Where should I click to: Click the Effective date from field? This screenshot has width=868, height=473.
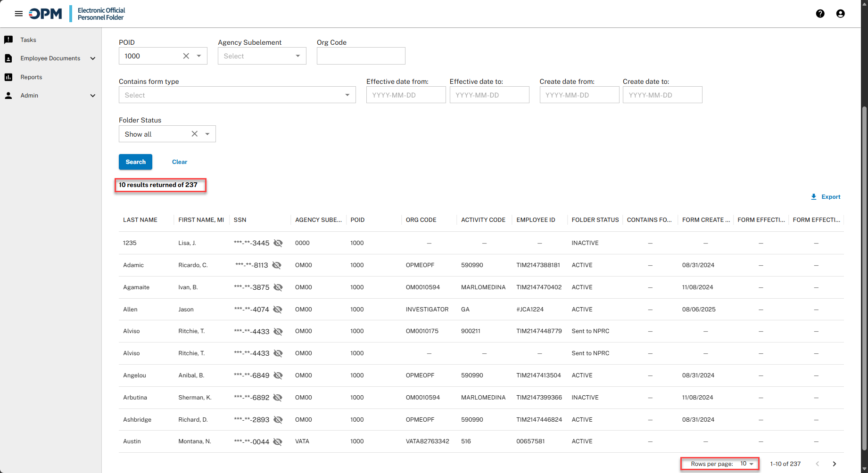[x=406, y=95]
